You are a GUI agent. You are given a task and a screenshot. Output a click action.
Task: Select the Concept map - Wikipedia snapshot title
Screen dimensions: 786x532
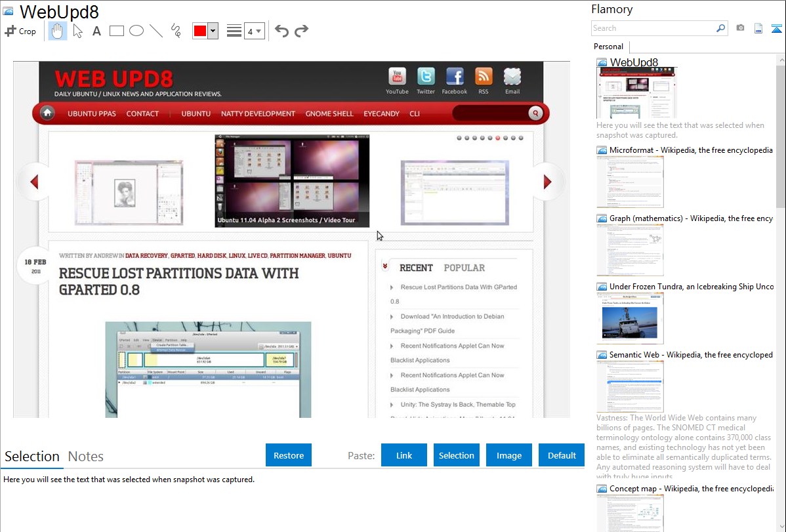pyautogui.click(x=692, y=488)
